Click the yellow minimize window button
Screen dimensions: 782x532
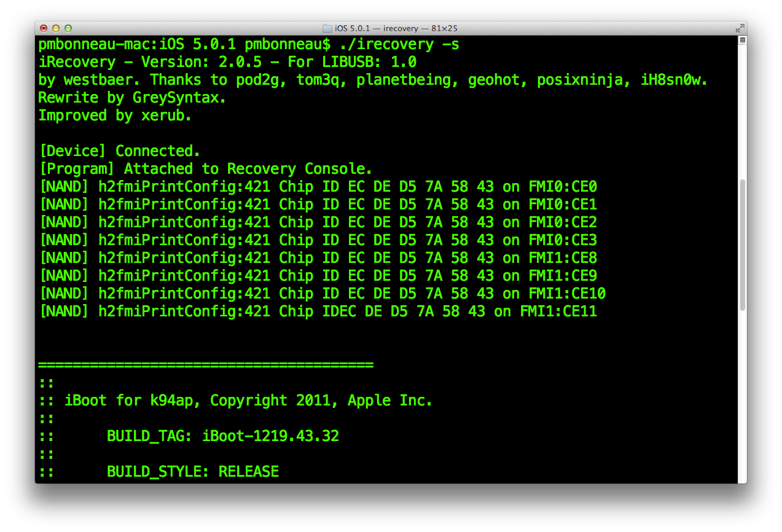pos(56,28)
